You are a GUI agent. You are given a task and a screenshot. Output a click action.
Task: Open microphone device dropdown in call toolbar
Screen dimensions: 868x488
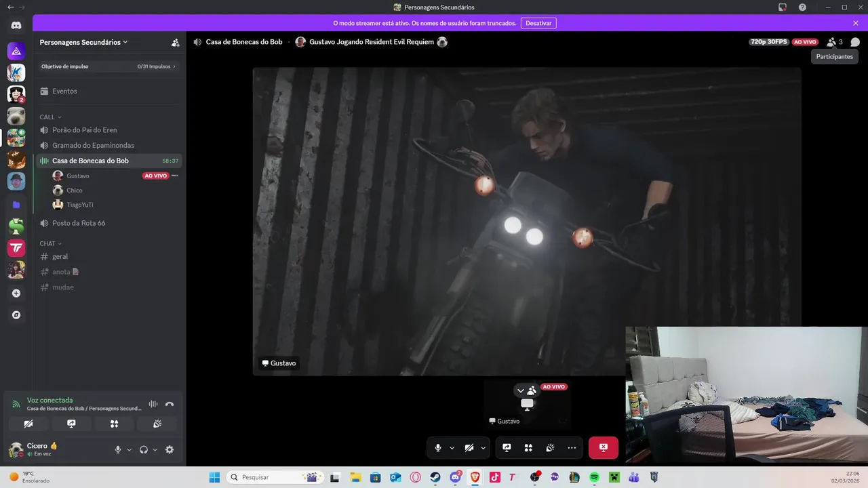coord(452,448)
